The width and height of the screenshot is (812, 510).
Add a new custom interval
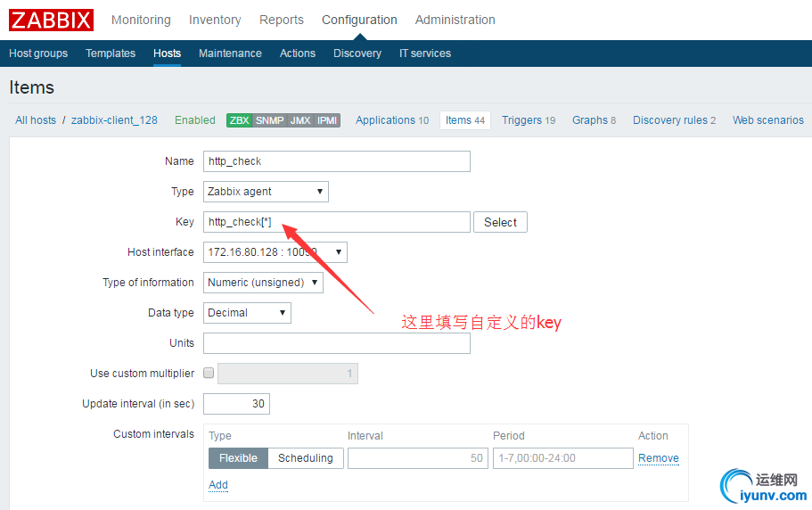pos(218,485)
